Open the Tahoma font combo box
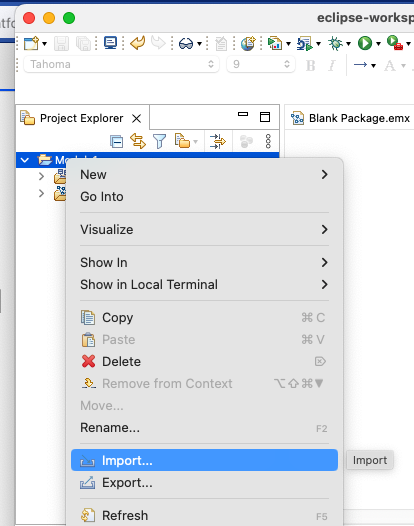 (121, 64)
